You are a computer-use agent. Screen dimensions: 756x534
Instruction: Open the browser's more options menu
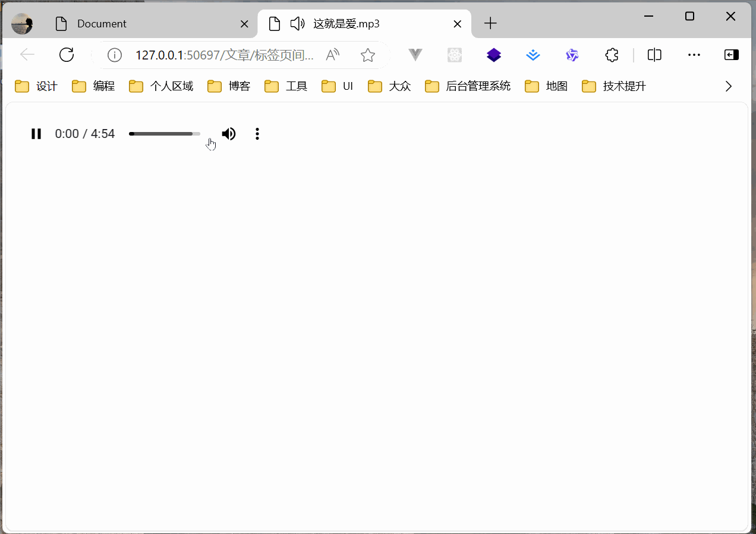pos(694,55)
